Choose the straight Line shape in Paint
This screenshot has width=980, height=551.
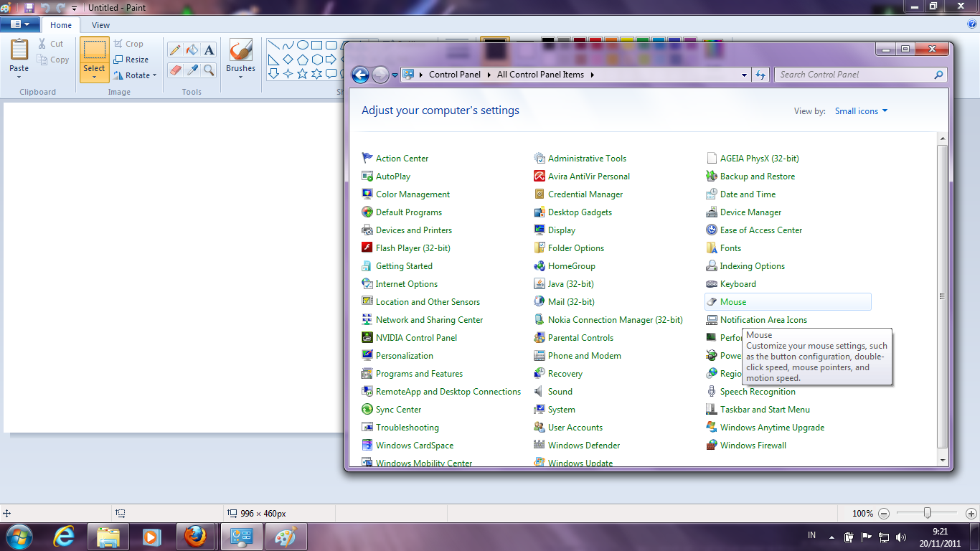(x=273, y=45)
